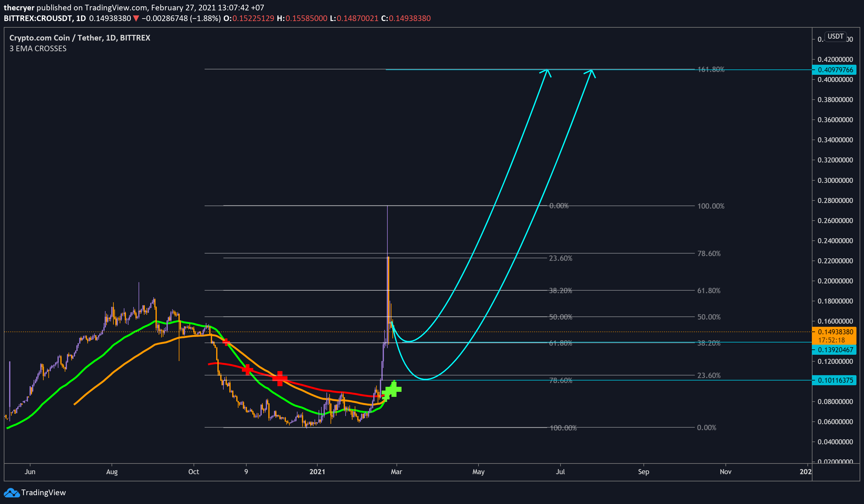
Task: Click the TradingView wordmark at the bottom
Action: tap(44, 493)
